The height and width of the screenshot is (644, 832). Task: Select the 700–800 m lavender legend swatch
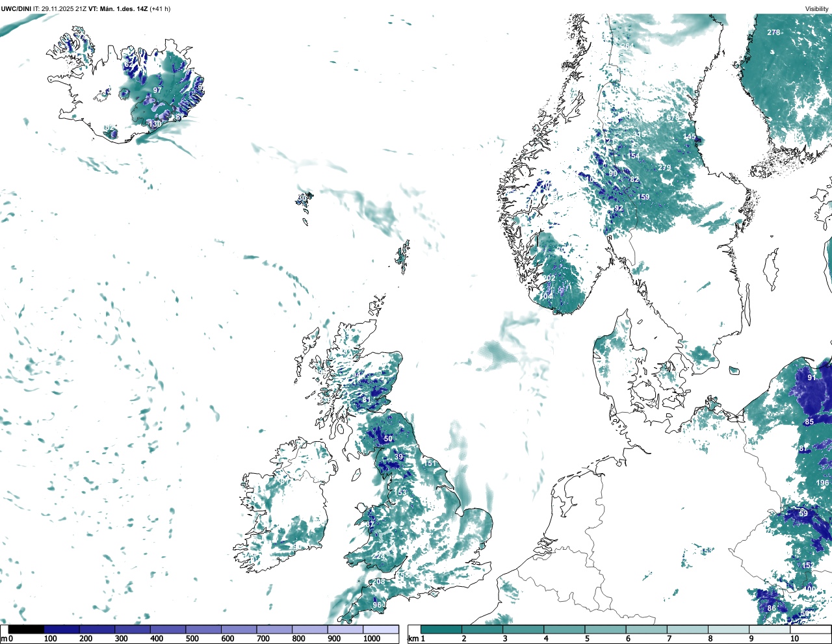click(x=274, y=629)
